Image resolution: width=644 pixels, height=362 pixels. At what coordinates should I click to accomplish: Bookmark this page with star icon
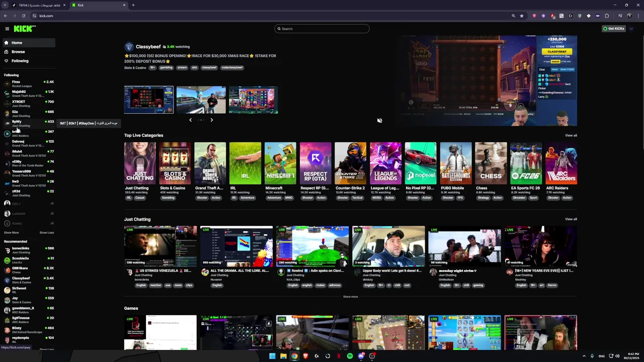pyautogui.click(x=522, y=16)
